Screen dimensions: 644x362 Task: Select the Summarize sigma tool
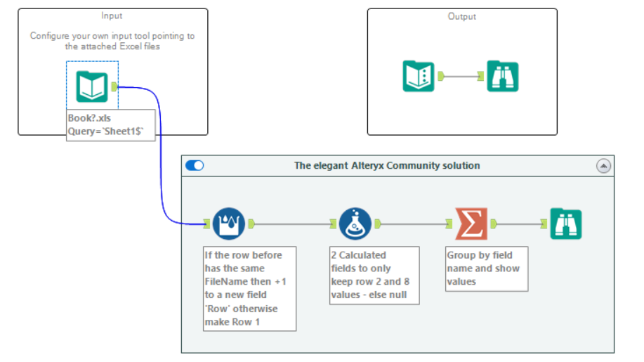[x=471, y=224]
